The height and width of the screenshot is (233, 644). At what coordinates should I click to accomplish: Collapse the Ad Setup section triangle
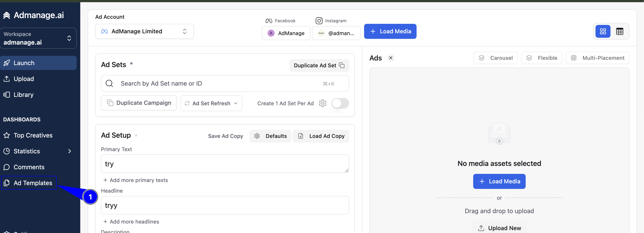[136, 136]
